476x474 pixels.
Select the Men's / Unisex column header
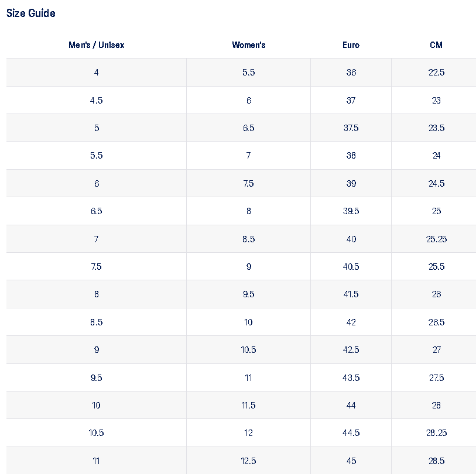pyautogui.click(x=97, y=45)
